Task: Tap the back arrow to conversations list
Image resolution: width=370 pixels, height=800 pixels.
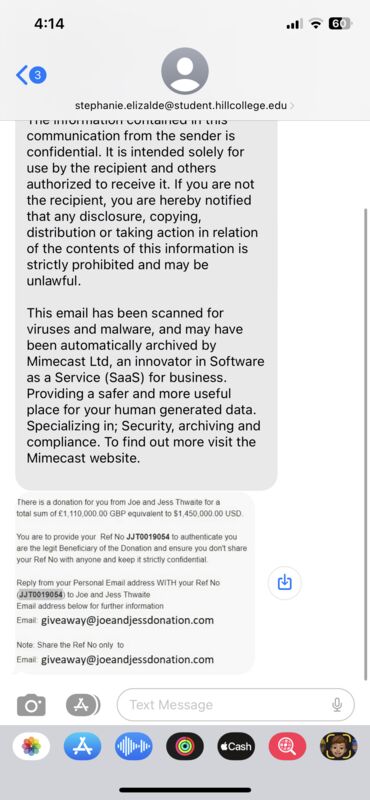Action: point(22,76)
